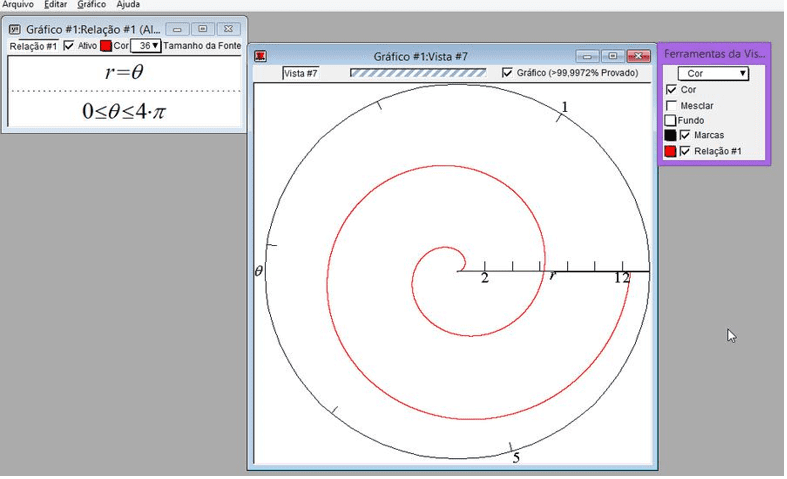787x479 pixels.
Task: Open the Cor dropdown in view tools
Action: click(x=713, y=73)
